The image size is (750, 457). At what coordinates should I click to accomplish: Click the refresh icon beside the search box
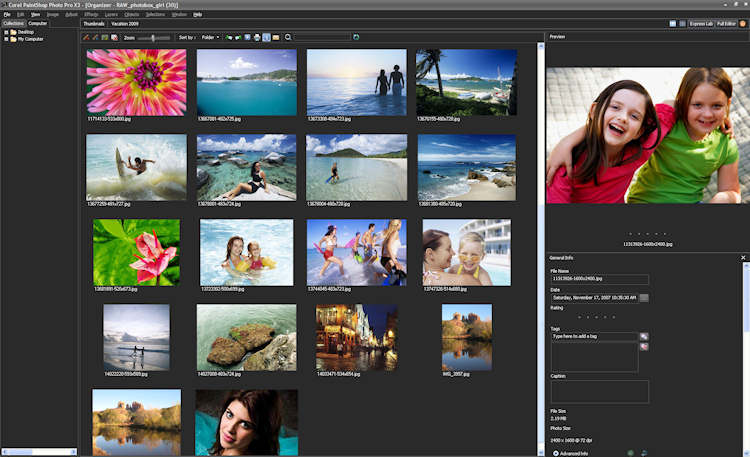coord(357,37)
